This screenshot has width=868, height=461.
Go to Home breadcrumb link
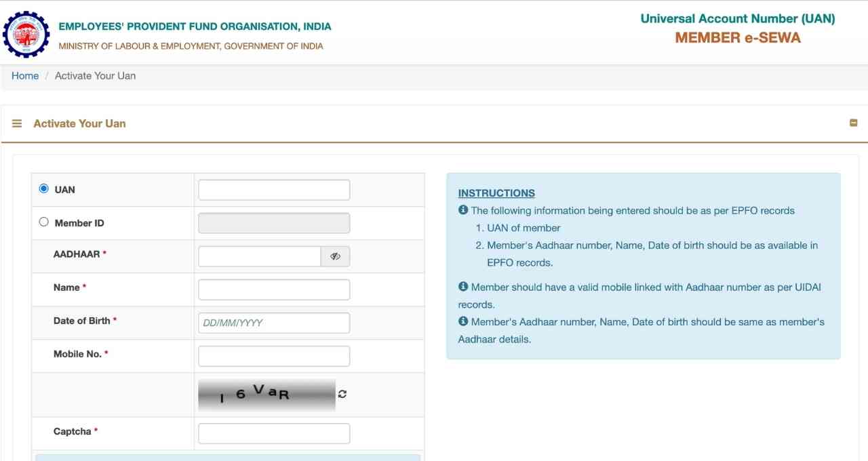click(25, 76)
